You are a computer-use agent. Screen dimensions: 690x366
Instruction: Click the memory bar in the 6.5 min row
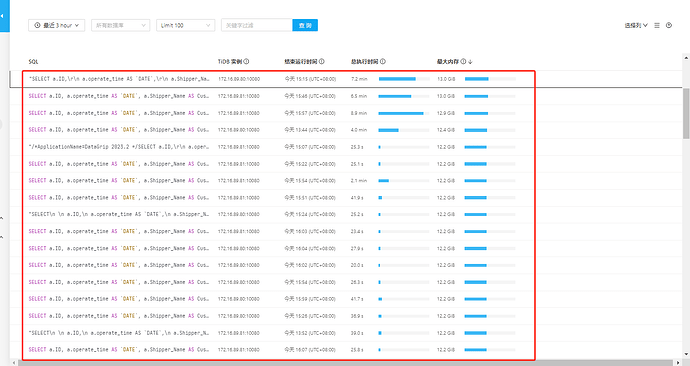(x=490, y=96)
